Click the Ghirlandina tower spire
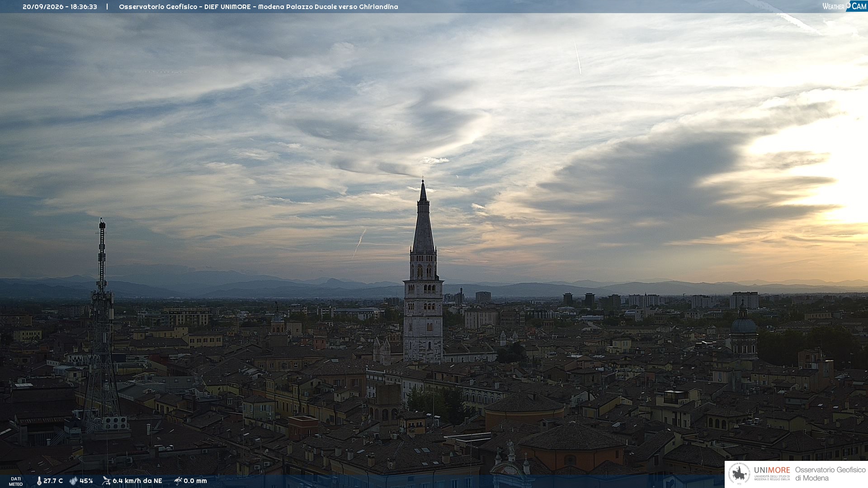The height and width of the screenshot is (488, 868). pyautogui.click(x=423, y=217)
